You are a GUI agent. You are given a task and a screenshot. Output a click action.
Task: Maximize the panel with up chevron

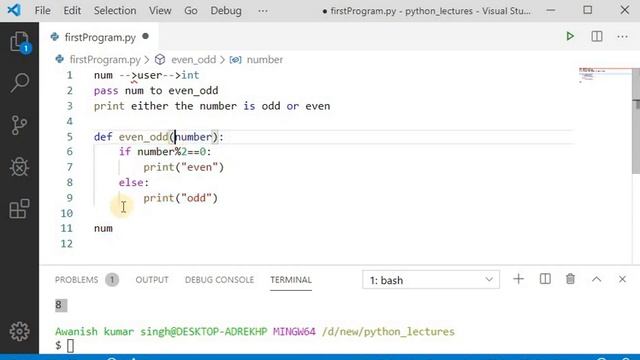tap(596, 279)
